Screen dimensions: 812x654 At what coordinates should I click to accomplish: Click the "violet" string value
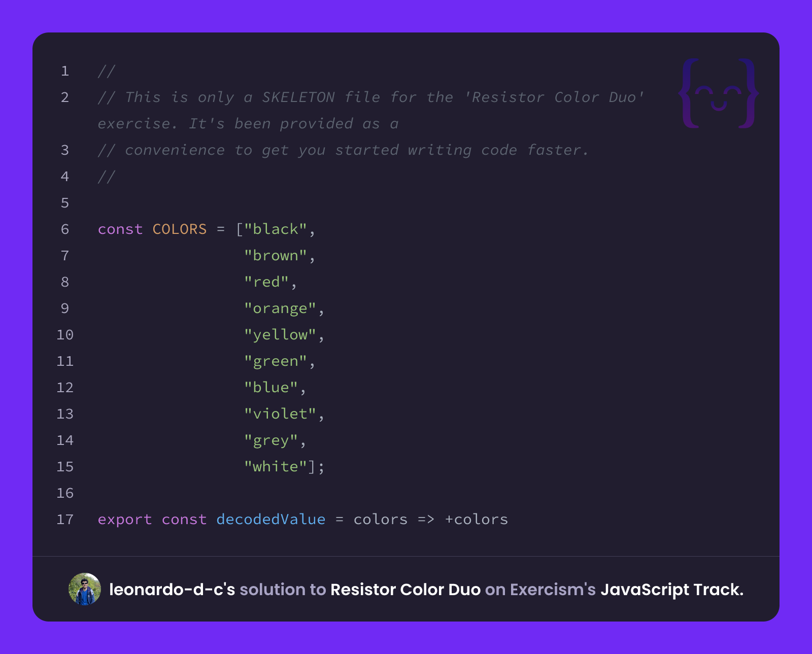coord(280,414)
